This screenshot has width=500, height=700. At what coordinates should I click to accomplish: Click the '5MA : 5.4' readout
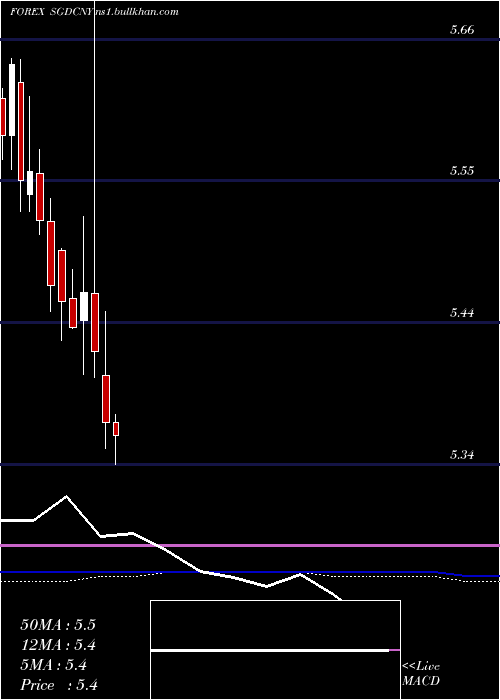(54, 665)
